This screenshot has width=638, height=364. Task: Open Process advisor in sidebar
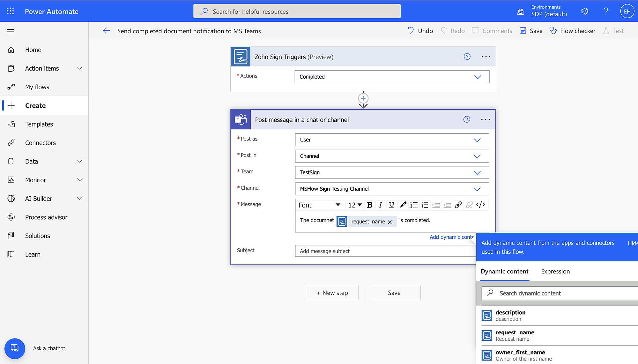[x=44, y=217]
